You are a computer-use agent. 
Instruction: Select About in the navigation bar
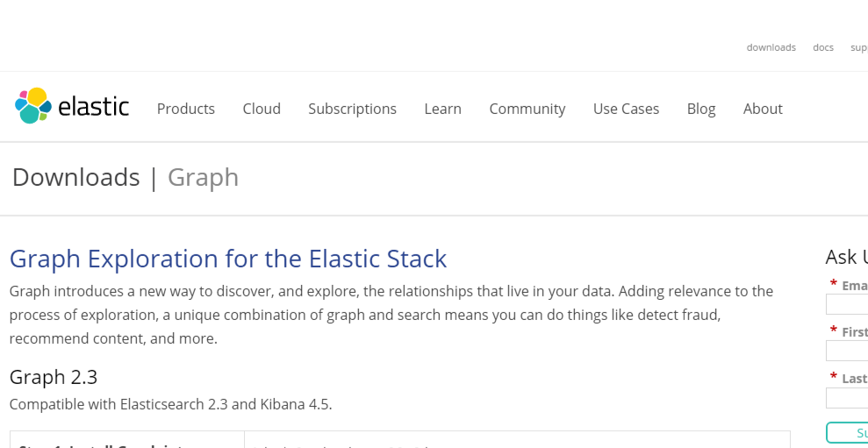pyautogui.click(x=762, y=109)
